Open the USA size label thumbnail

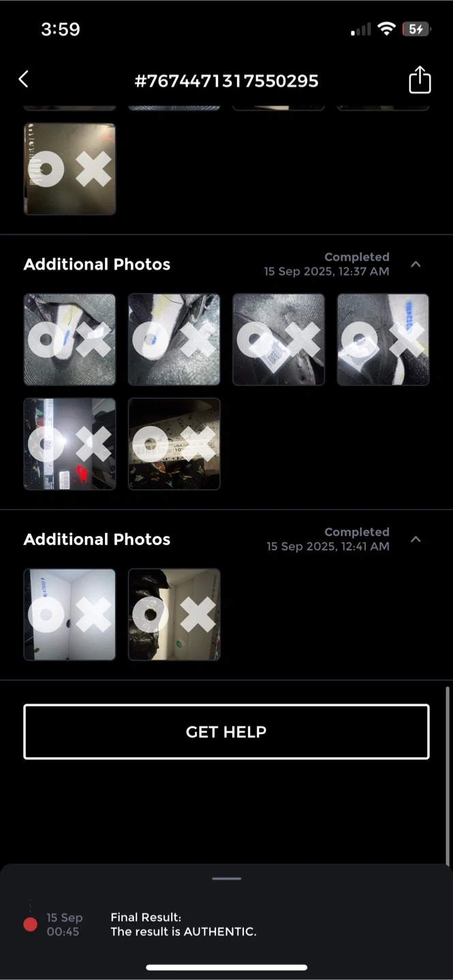[174, 444]
